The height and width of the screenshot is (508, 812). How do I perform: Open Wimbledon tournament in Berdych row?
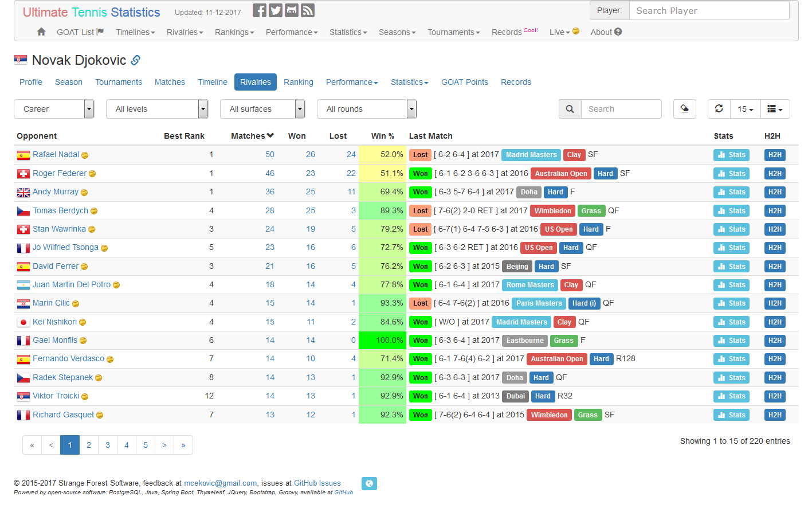552,211
